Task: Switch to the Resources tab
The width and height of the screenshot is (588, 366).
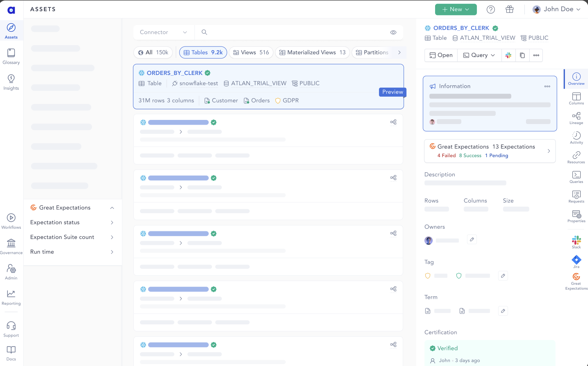Action: 576,157
